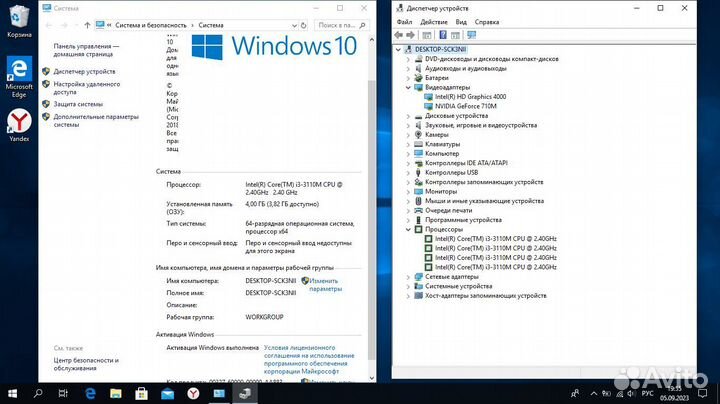Switch to Device Manager taskbar button
The width and height of the screenshot is (720, 404).
[245, 393]
